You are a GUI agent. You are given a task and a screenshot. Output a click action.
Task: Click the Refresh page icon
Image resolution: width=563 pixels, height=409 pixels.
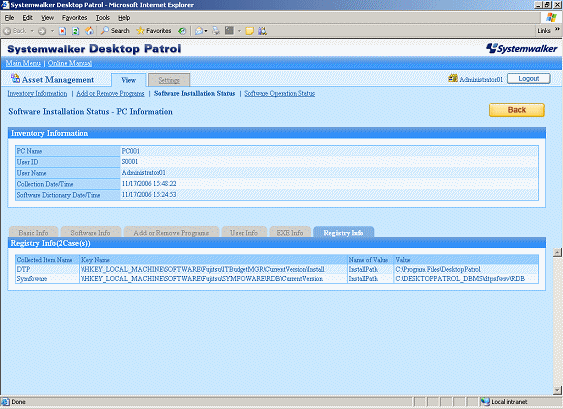(75, 31)
